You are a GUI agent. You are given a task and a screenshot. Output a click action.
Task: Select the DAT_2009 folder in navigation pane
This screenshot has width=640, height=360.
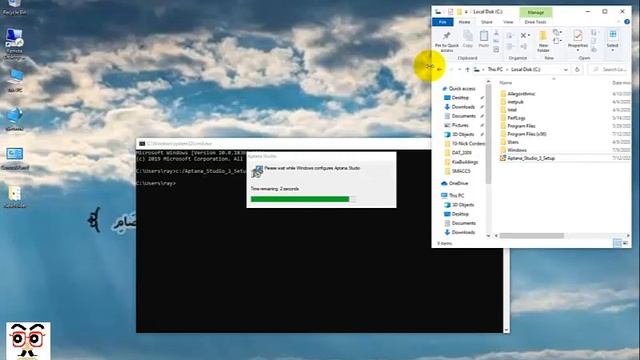tap(462, 153)
